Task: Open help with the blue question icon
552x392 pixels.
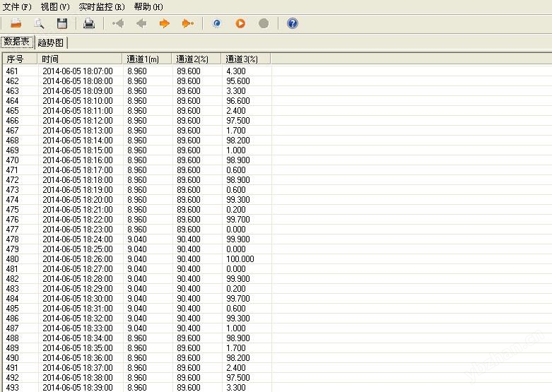Action: 293,23
